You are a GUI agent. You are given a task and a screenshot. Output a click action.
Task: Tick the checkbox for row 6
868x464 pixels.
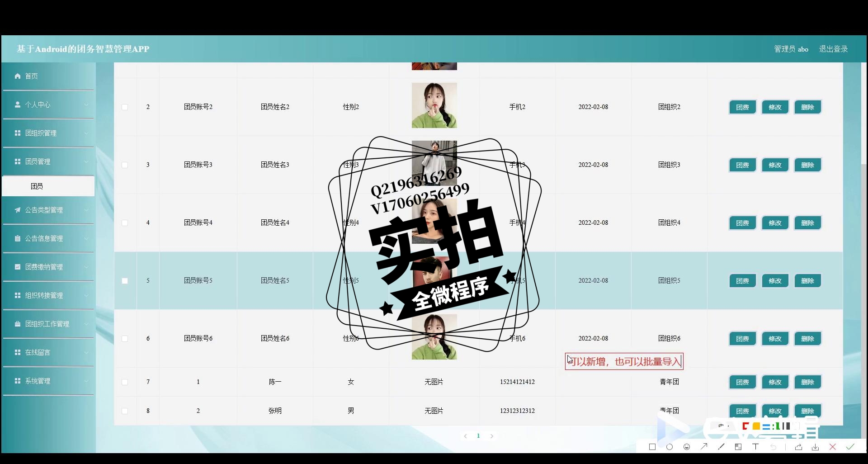point(125,339)
